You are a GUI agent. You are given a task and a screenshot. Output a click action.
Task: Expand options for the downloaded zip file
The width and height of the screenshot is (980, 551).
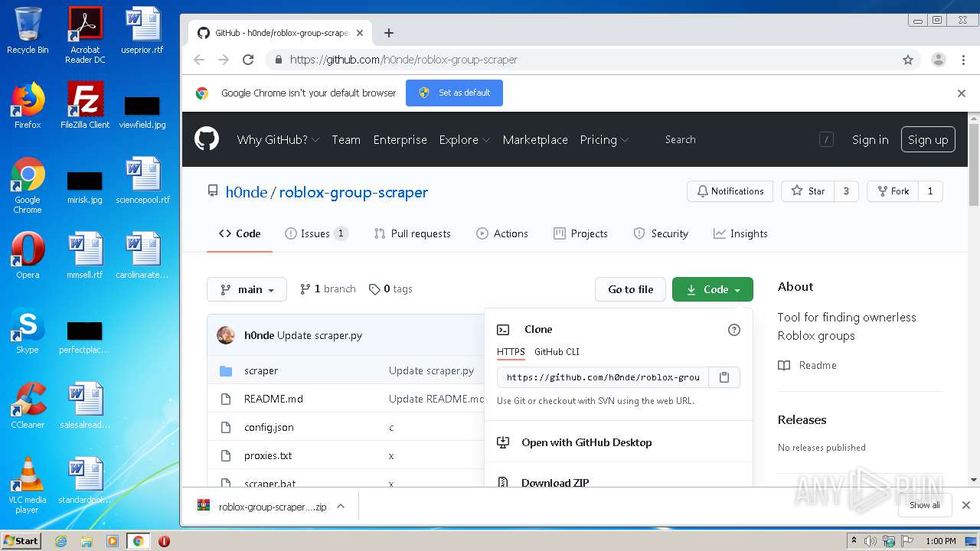coord(341,506)
